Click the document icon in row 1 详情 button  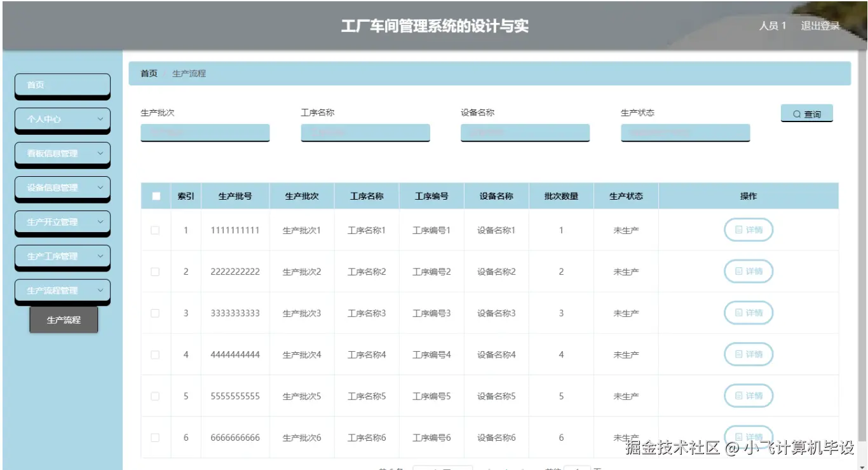click(739, 230)
